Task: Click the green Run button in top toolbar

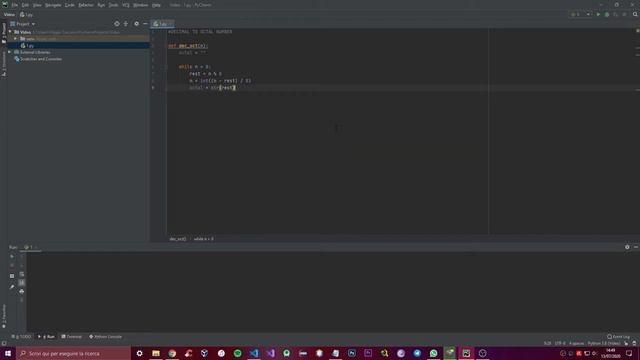Action: coord(598,14)
